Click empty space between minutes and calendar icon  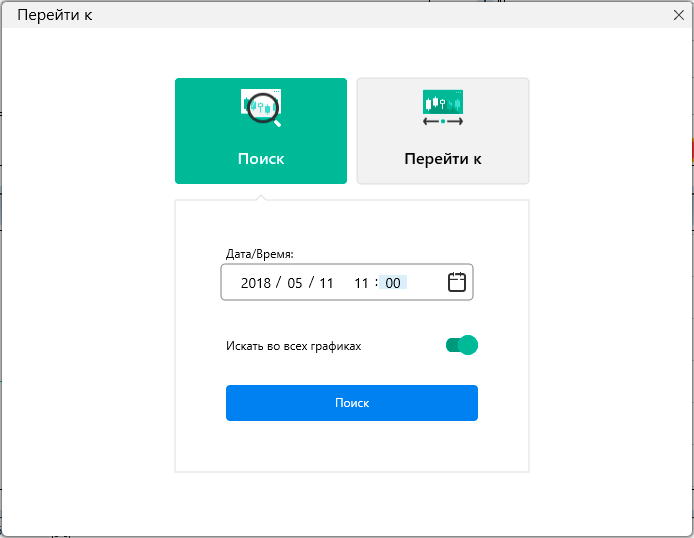425,283
